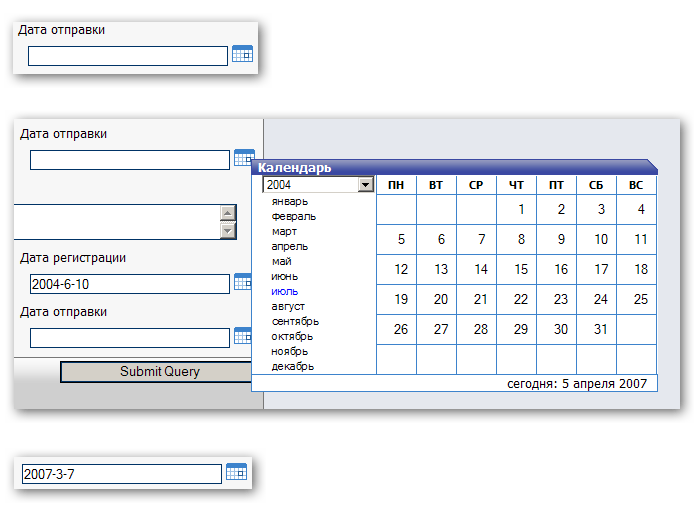
Task: Click the 2004-6-10 date input field
Action: [x=130, y=284]
